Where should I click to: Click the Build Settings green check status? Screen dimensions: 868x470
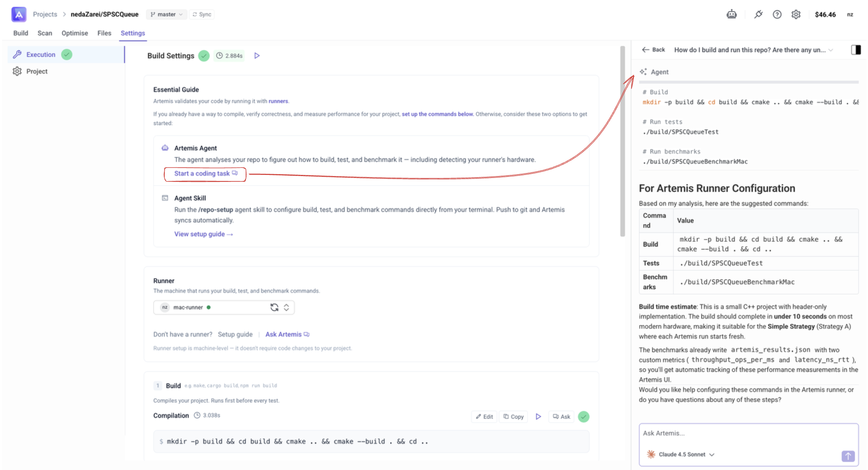pyautogui.click(x=204, y=56)
